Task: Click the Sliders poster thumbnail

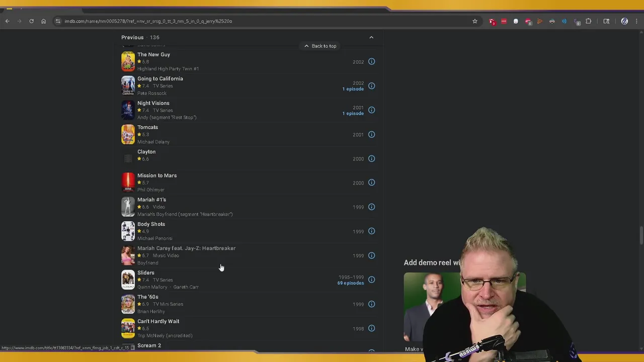Action: tap(128, 280)
